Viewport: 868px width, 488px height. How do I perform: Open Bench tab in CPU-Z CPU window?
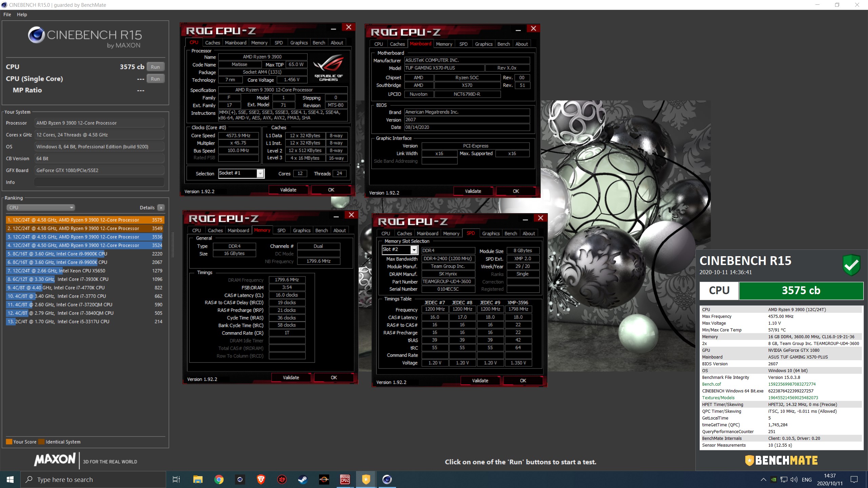319,43
